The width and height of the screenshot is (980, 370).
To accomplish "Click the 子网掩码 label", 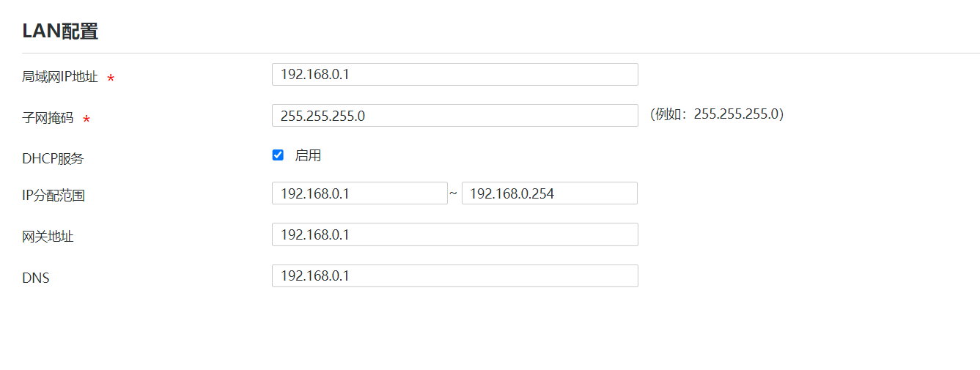I will [x=48, y=118].
